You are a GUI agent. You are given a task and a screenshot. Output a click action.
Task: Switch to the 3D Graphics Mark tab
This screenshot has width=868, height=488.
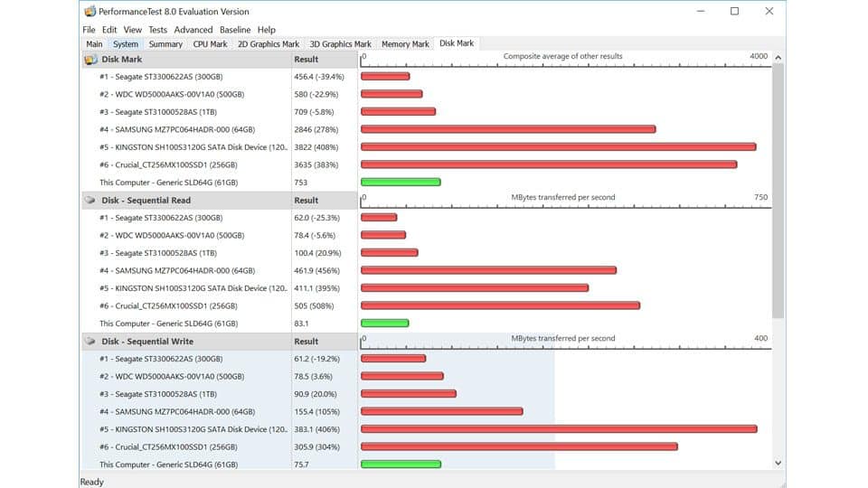coord(341,44)
